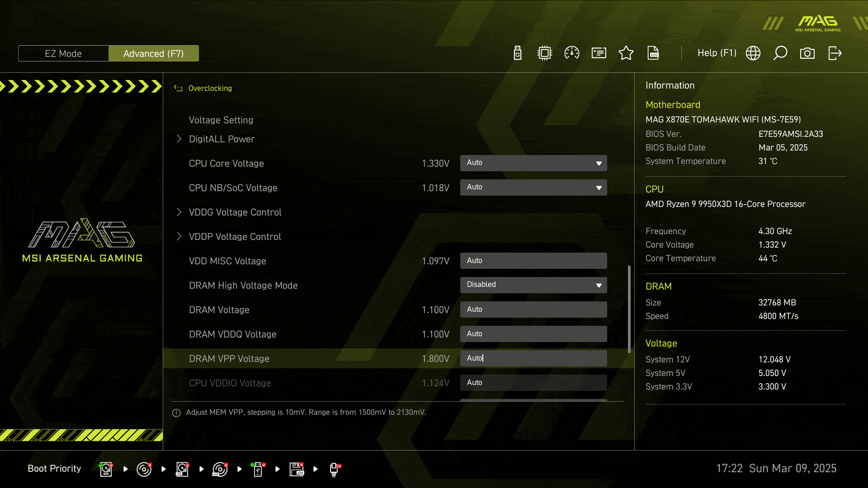Expand VDDG Voltage Control submenu
Viewport: 868px width, 488px height.
point(235,212)
